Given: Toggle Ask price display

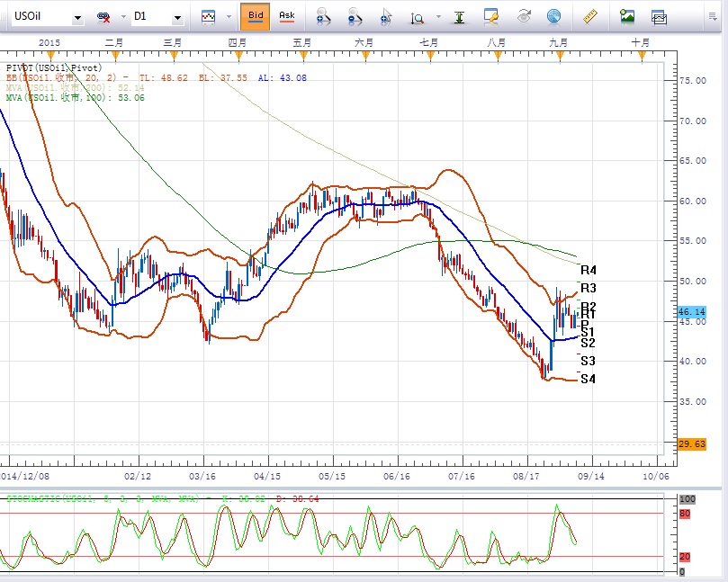Looking at the screenshot, I should point(286,16).
